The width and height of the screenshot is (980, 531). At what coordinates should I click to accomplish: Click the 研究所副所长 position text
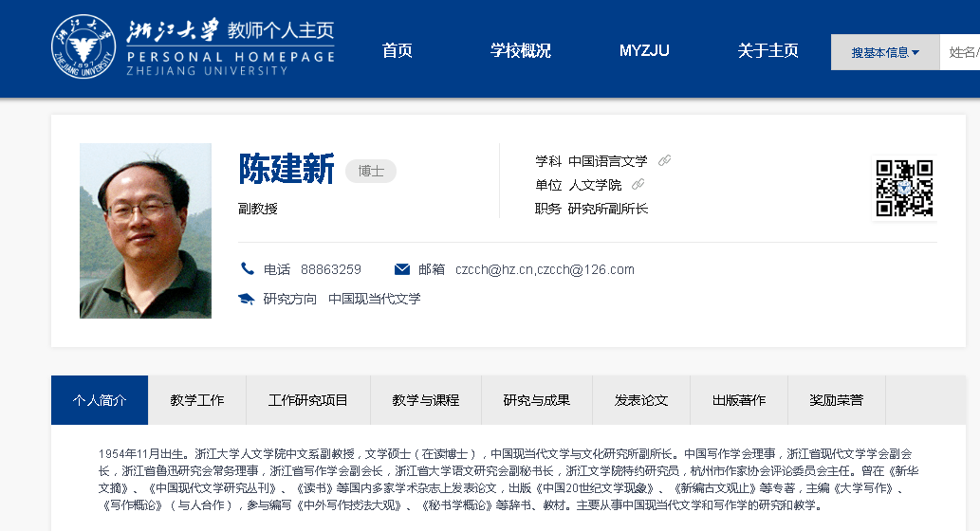[607, 209]
